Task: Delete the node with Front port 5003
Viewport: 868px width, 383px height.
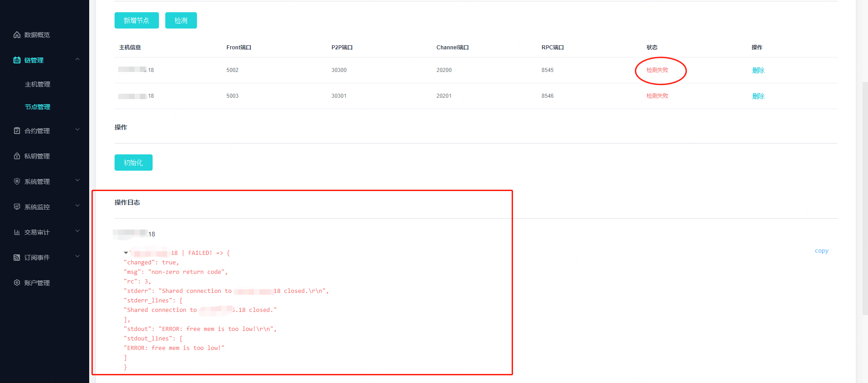Action: (758, 96)
